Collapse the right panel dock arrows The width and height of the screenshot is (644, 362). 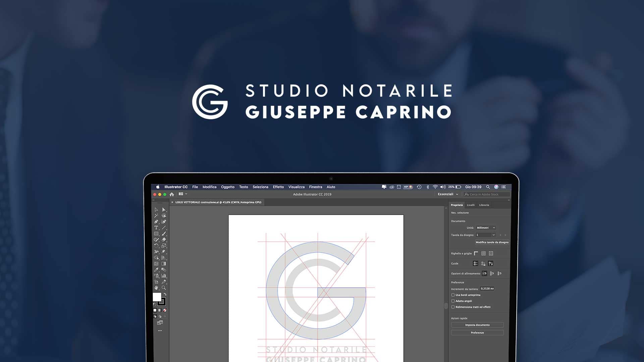click(x=508, y=200)
